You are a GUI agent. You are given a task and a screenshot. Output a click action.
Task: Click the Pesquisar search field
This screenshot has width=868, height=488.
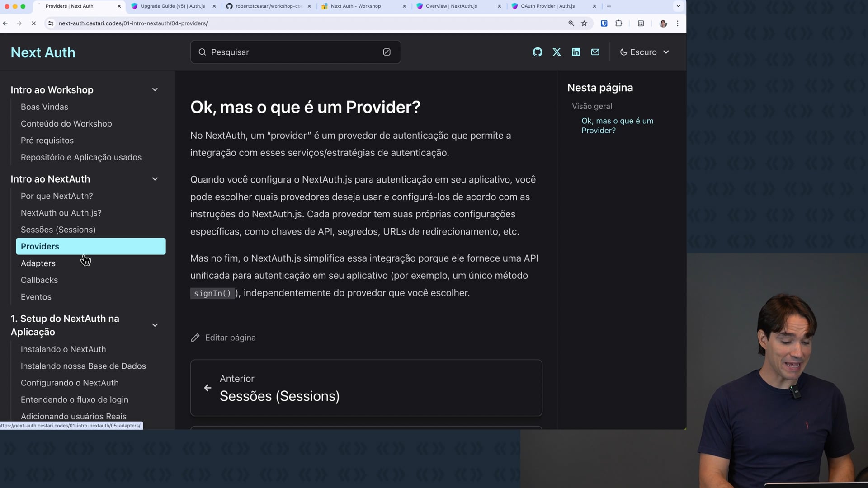(289, 52)
